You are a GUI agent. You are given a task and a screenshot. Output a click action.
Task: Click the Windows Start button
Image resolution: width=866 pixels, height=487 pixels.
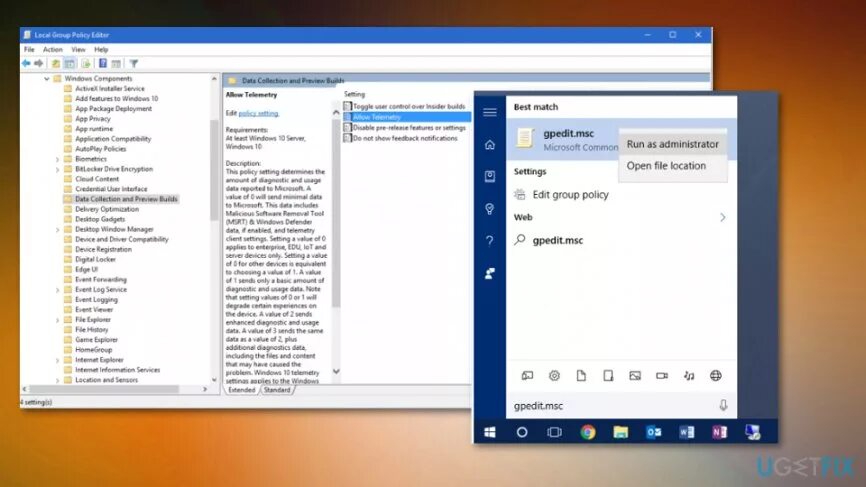(x=490, y=432)
